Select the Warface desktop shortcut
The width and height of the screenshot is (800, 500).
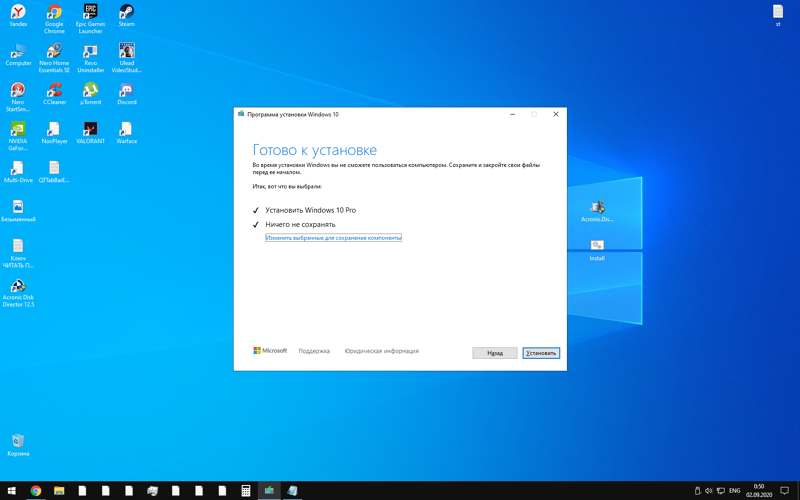pos(127,133)
